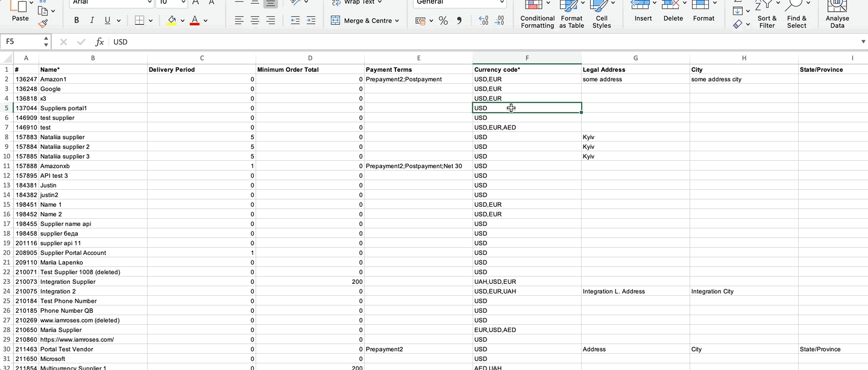This screenshot has width=868, height=370.
Task: Open Format as Table
Action: [x=571, y=14]
